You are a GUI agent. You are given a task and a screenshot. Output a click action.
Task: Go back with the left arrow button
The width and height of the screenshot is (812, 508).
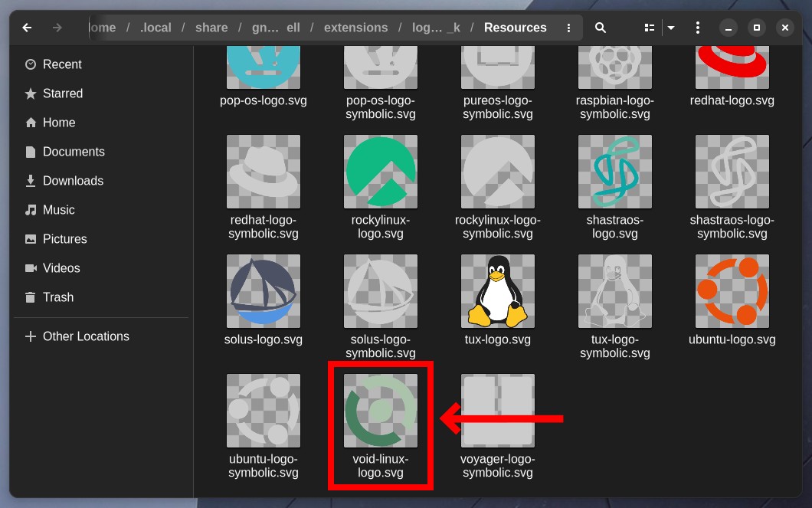click(27, 28)
